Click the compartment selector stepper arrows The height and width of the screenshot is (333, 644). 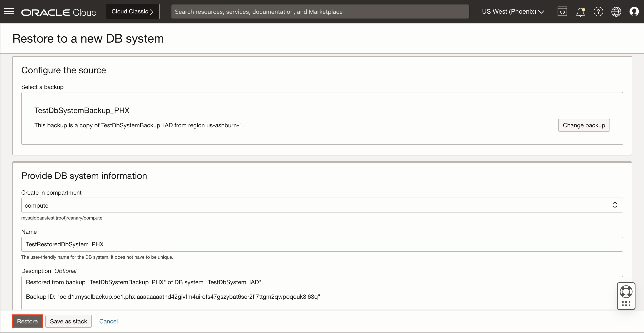click(615, 205)
